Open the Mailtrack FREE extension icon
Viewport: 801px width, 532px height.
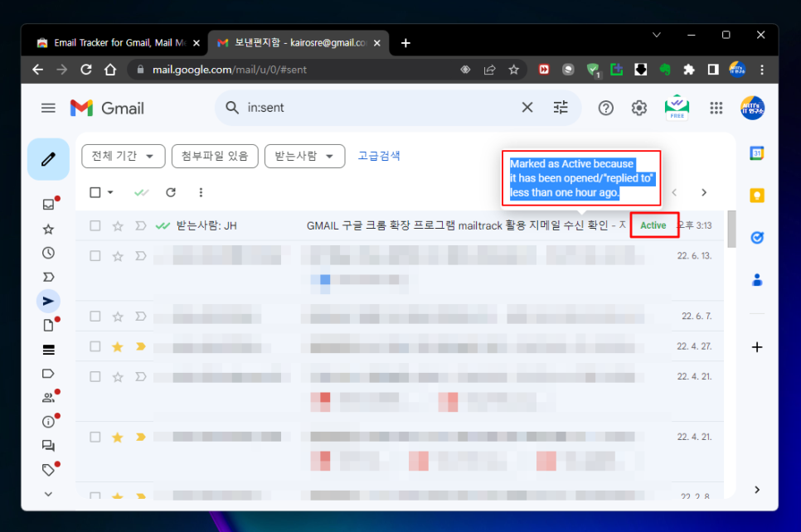677,108
